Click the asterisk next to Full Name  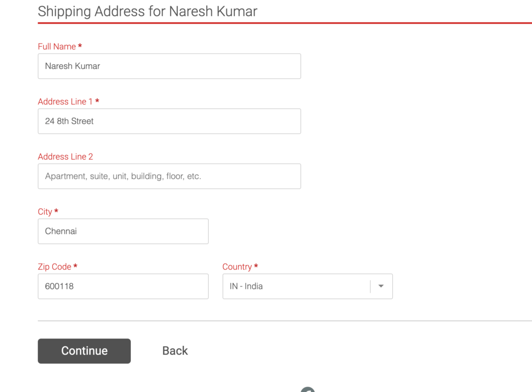[x=80, y=46]
